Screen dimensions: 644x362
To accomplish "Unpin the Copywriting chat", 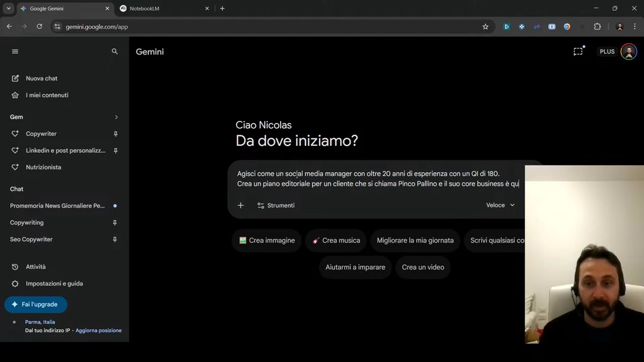I will pos(115,223).
